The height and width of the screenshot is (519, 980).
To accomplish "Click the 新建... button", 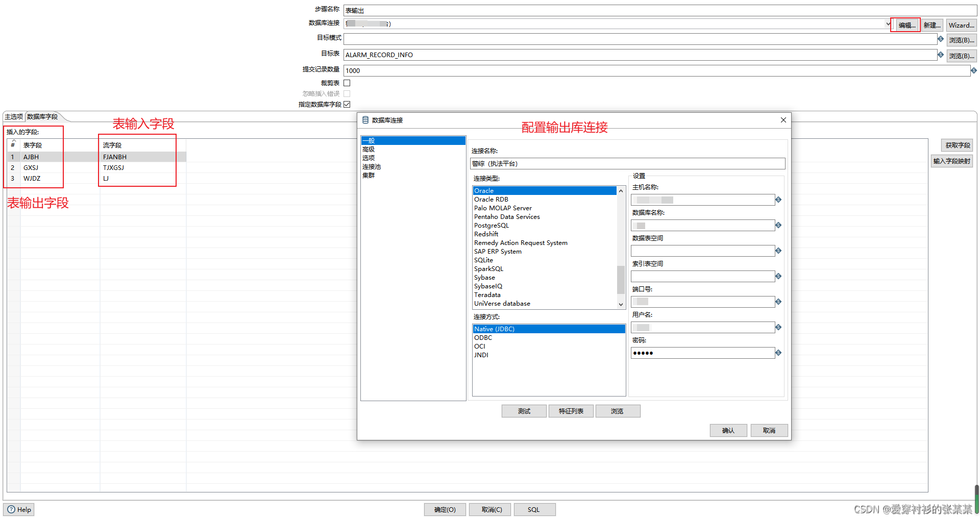I will (932, 25).
